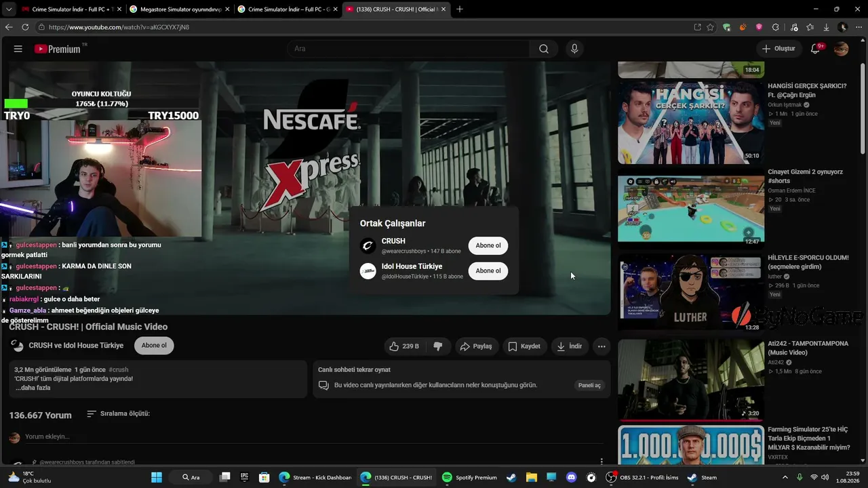Open Farming Simulator 25 video thumbnail
The image size is (868, 488).
coord(691,445)
